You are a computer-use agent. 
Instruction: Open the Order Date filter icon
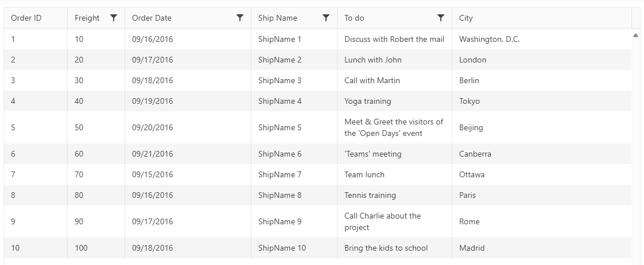coord(240,18)
